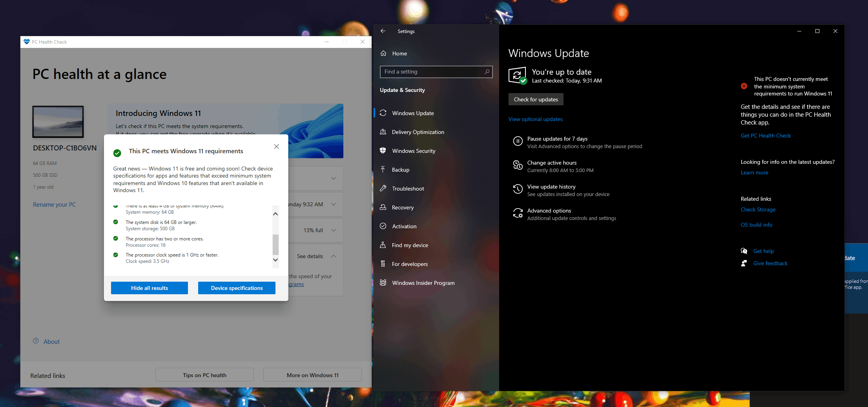Click the Advanced options gear-sync icon
The image size is (868, 407).
coord(518,213)
